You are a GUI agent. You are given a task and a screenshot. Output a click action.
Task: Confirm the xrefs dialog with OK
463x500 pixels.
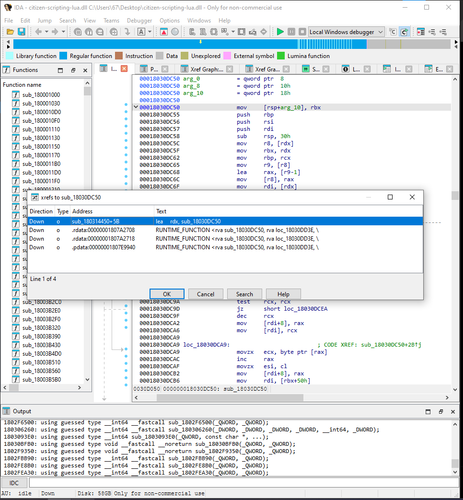(x=167, y=294)
